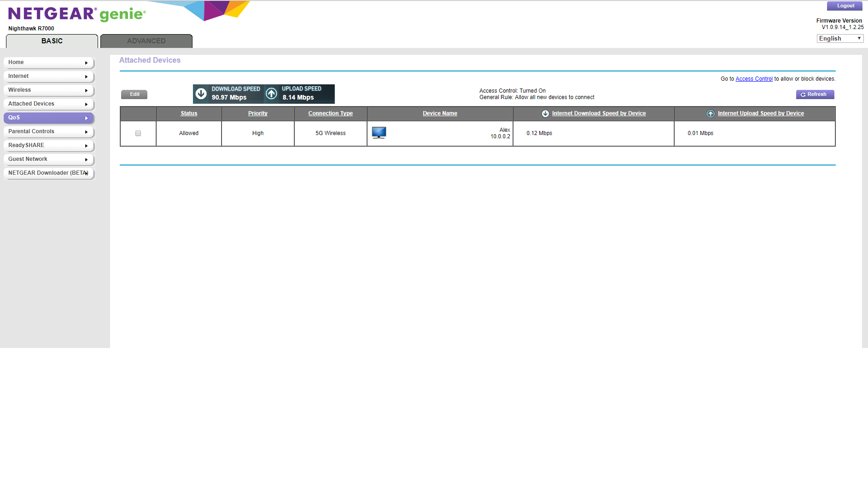Click the NETGEAR genie logo
This screenshot has width=868, height=478.
(76, 13)
